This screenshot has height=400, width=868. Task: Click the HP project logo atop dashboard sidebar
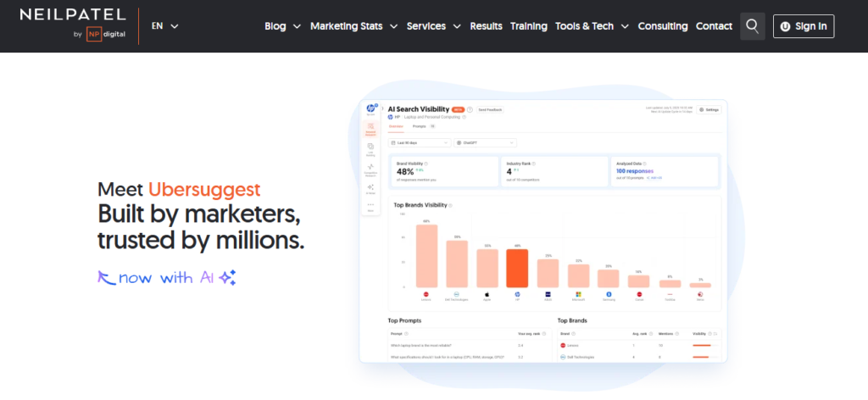pyautogui.click(x=370, y=108)
